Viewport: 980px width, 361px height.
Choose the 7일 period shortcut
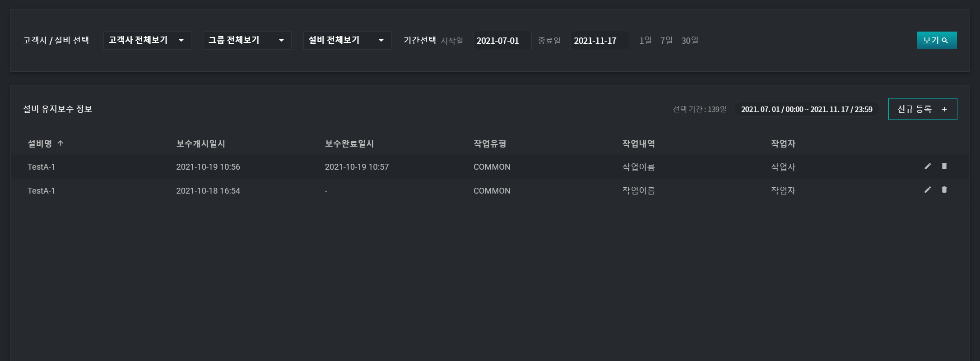(666, 41)
